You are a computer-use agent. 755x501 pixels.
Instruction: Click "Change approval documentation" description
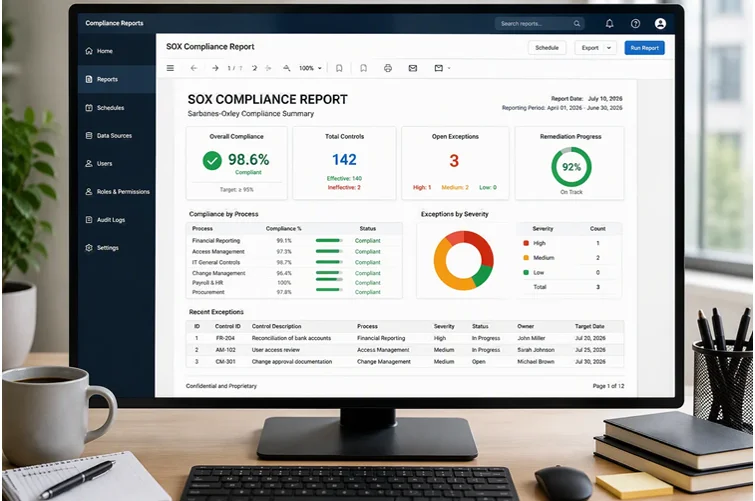pos(292,362)
